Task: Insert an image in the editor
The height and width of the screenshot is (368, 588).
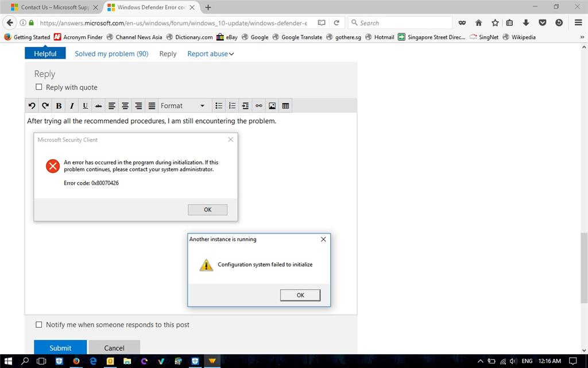Action: [x=272, y=105]
